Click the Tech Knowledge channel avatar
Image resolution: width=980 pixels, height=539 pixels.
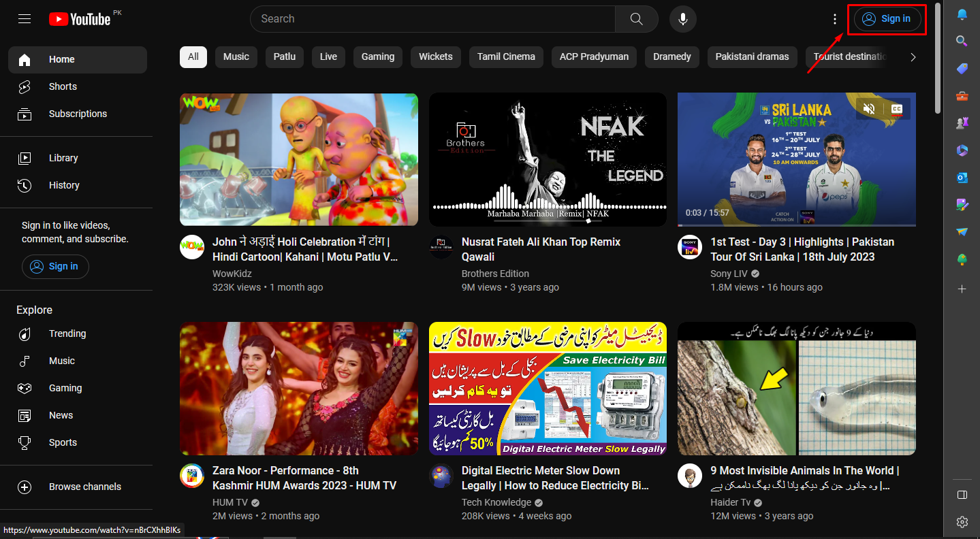441,476
